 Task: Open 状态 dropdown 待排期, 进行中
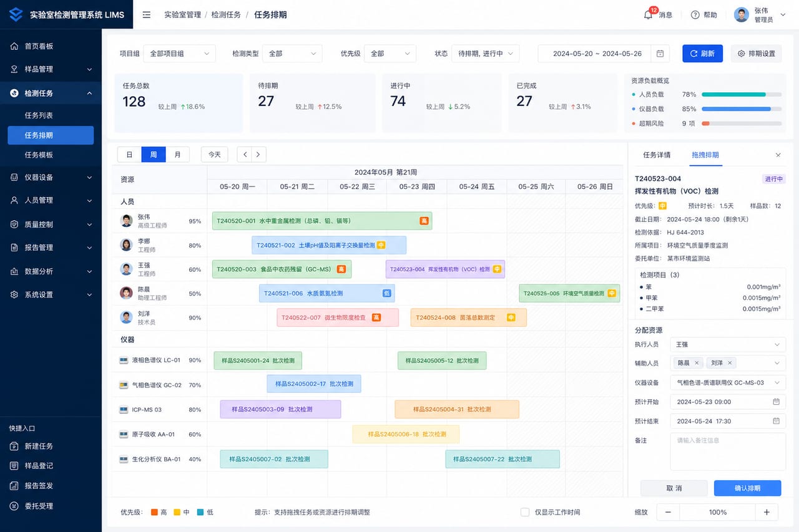point(485,54)
